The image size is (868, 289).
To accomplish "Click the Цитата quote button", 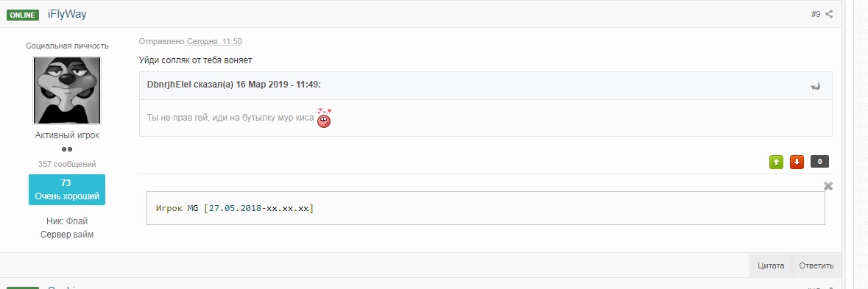I will [771, 265].
